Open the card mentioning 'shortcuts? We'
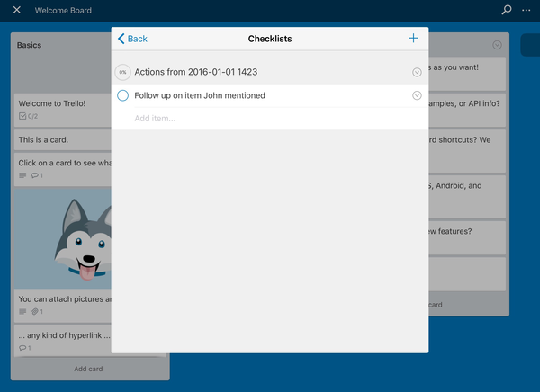 [467, 151]
